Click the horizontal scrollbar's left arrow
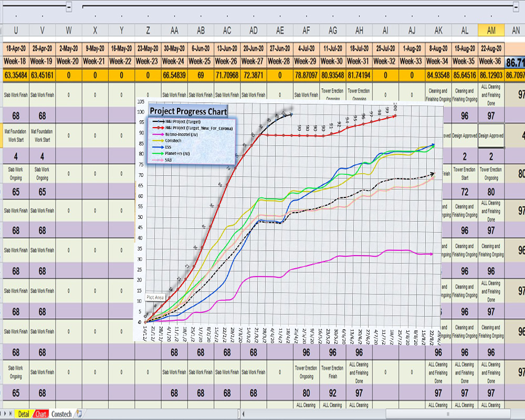Viewport: 525px width, 420px height. click(243, 414)
